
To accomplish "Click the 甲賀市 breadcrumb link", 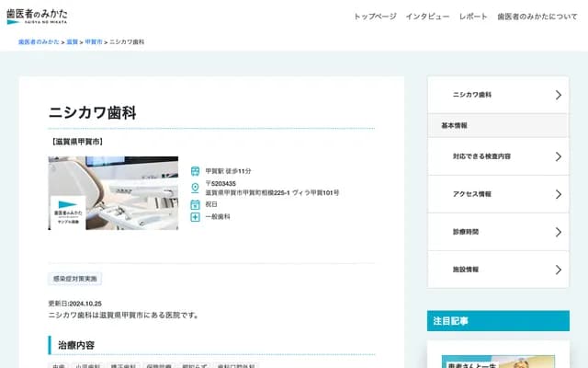I will click(94, 41).
